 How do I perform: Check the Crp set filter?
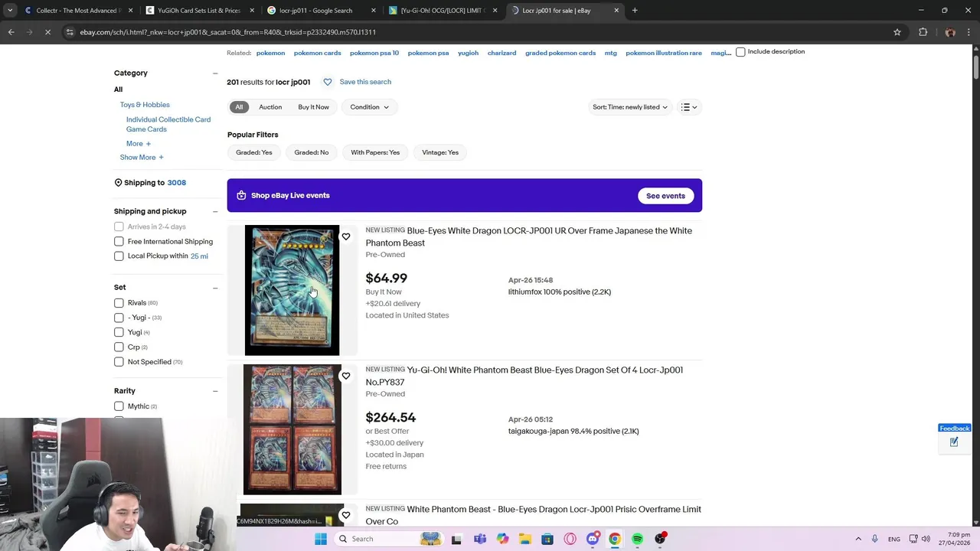click(x=119, y=347)
